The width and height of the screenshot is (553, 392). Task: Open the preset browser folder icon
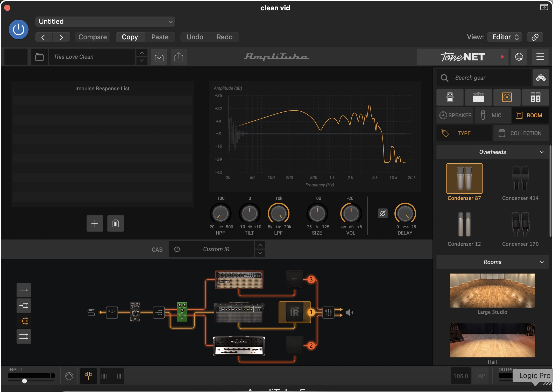point(39,57)
